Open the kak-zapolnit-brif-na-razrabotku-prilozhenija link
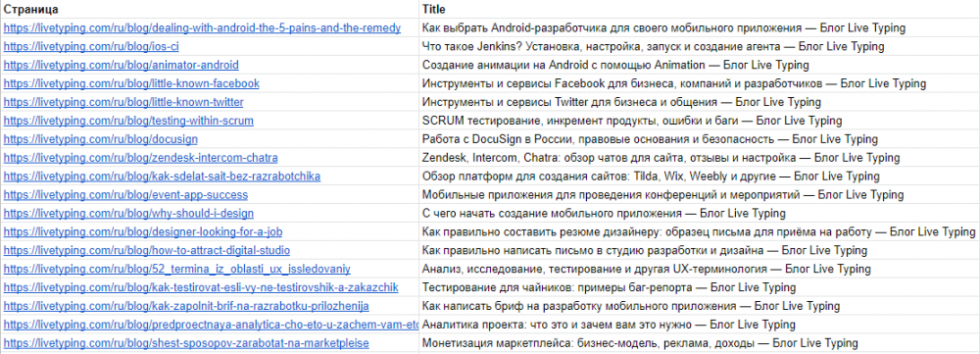Viewport: 980px width, 354px height. [x=186, y=307]
